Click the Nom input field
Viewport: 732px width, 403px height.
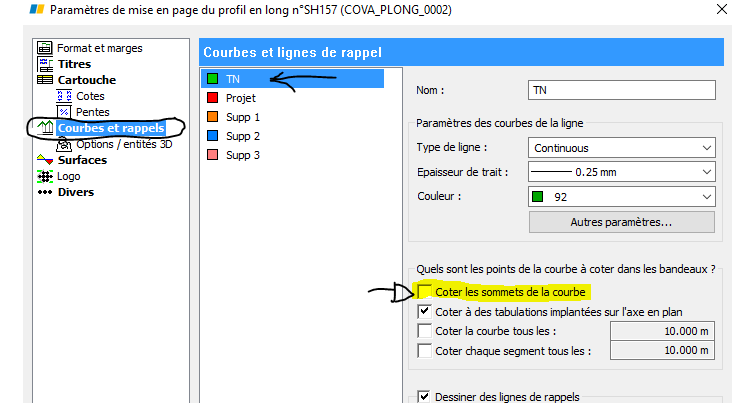pos(622,90)
